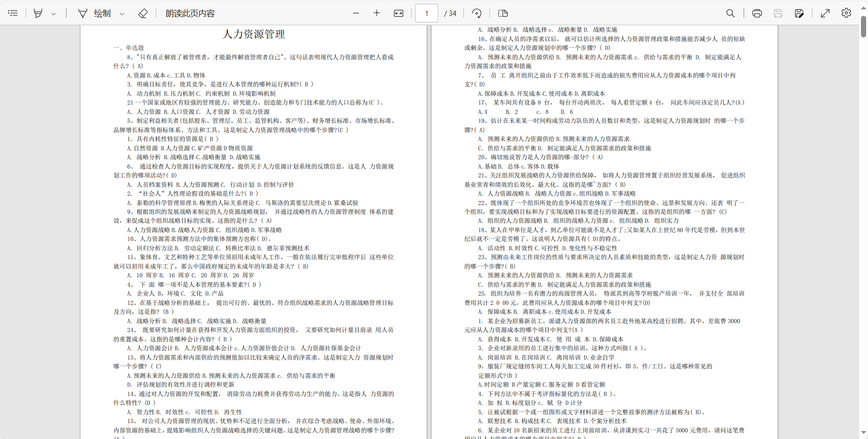The image size is (868, 439).
Task: Click answer line 'A. 4 B. 2 c. 8 D. 6'
Action: coord(525,112)
